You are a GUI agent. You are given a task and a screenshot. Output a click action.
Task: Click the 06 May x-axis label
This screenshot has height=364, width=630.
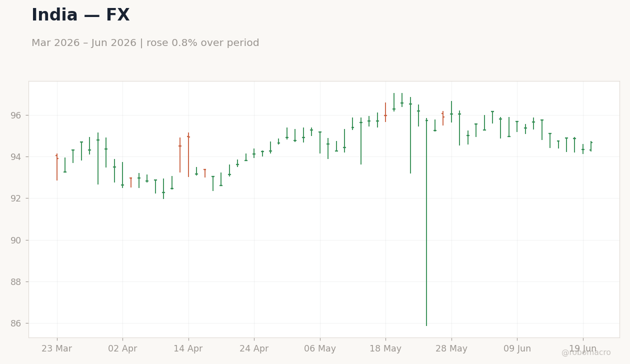(x=320, y=349)
